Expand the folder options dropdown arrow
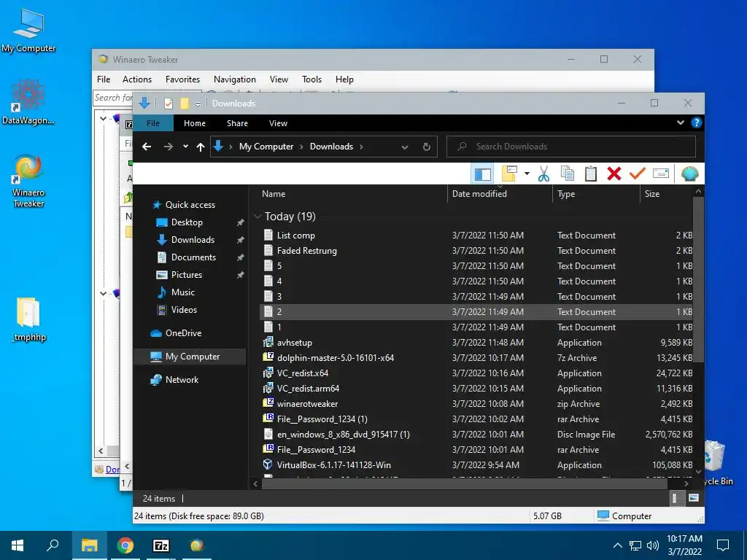Viewport: 747px width, 560px height. pyautogui.click(x=527, y=174)
